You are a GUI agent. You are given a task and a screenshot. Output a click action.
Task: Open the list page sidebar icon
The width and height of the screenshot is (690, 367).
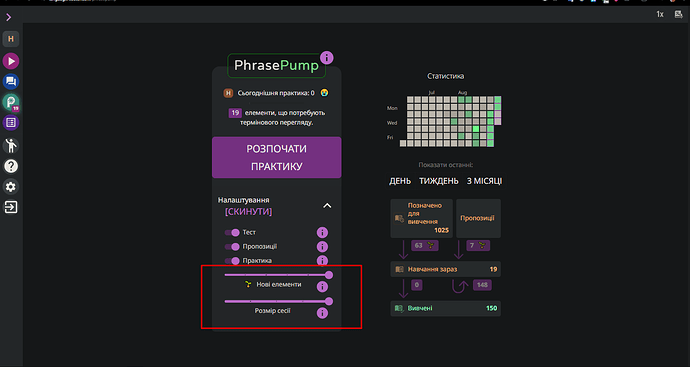(11, 122)
